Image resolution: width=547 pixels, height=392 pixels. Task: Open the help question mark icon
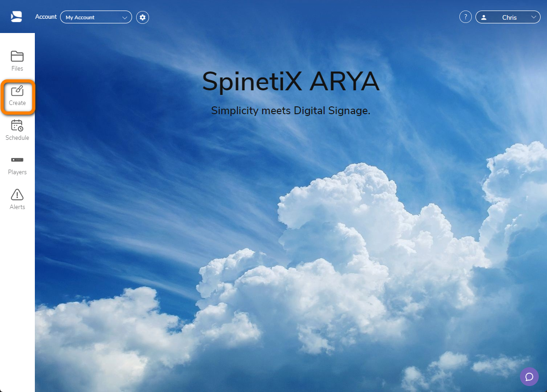click(x=465, y=17)
